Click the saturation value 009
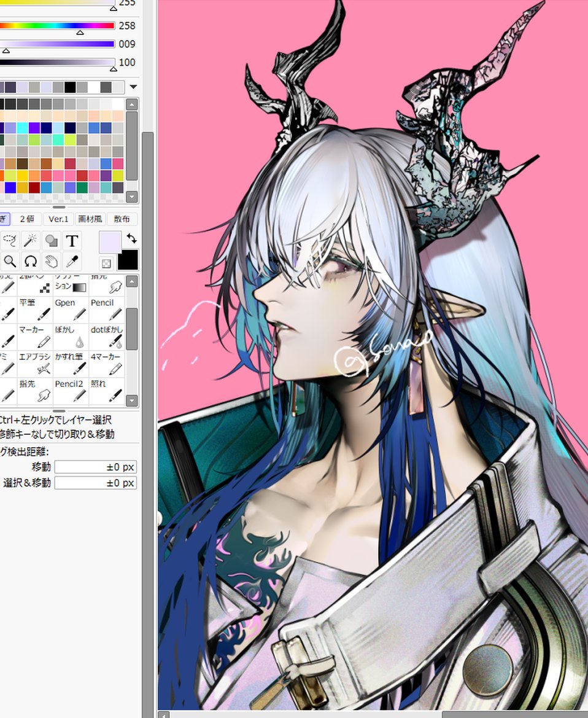The width and height of the screenshot is (588, 718). 127,44
